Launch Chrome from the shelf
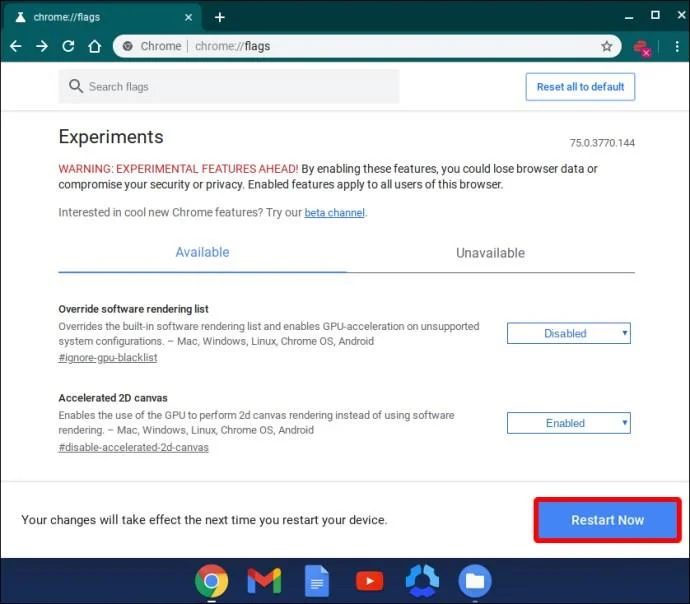 click(x=212, y=581)
